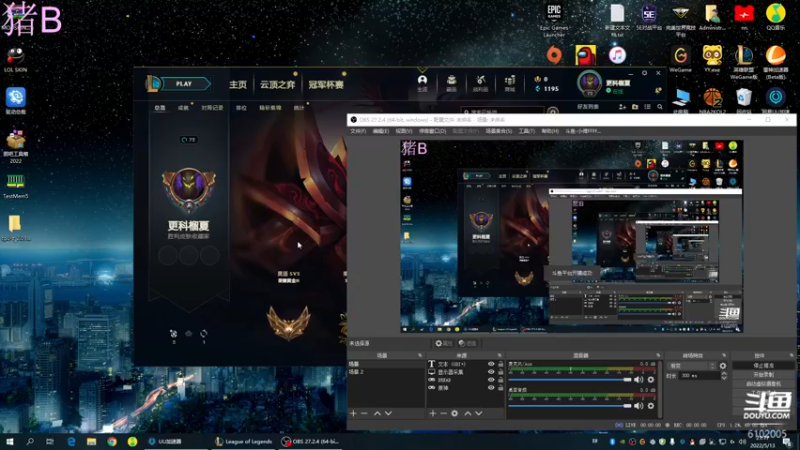Open the profile icon in League navigation
Viewport: 800px width, 450px height.
422,83
